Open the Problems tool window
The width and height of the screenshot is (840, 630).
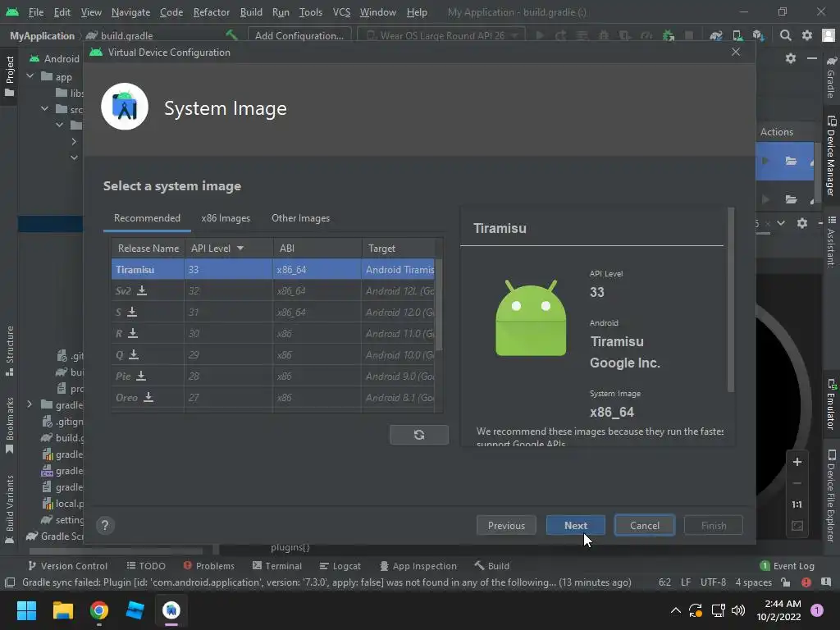(208, 566)
